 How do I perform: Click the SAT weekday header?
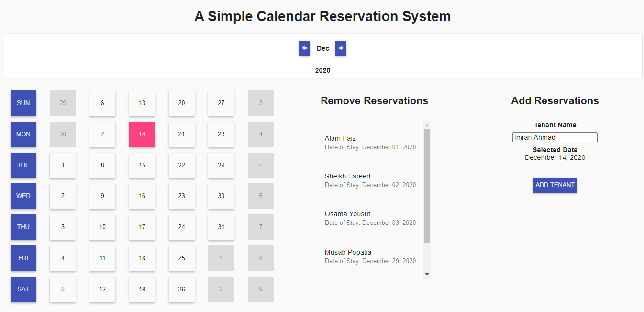point(23,289)
